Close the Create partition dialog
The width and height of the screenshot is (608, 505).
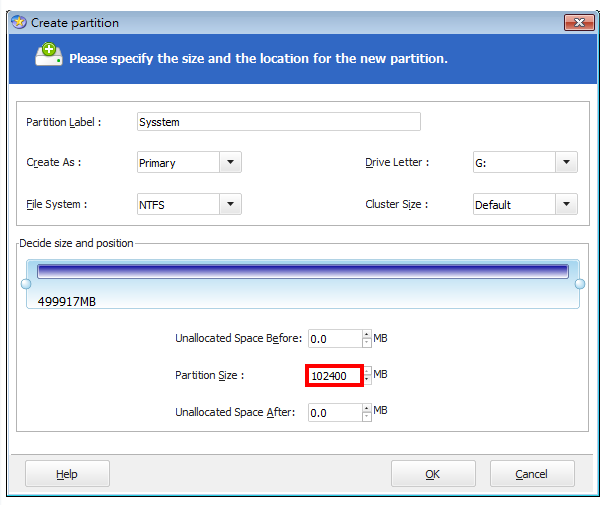pyautogui.click(x=579, y=22)
